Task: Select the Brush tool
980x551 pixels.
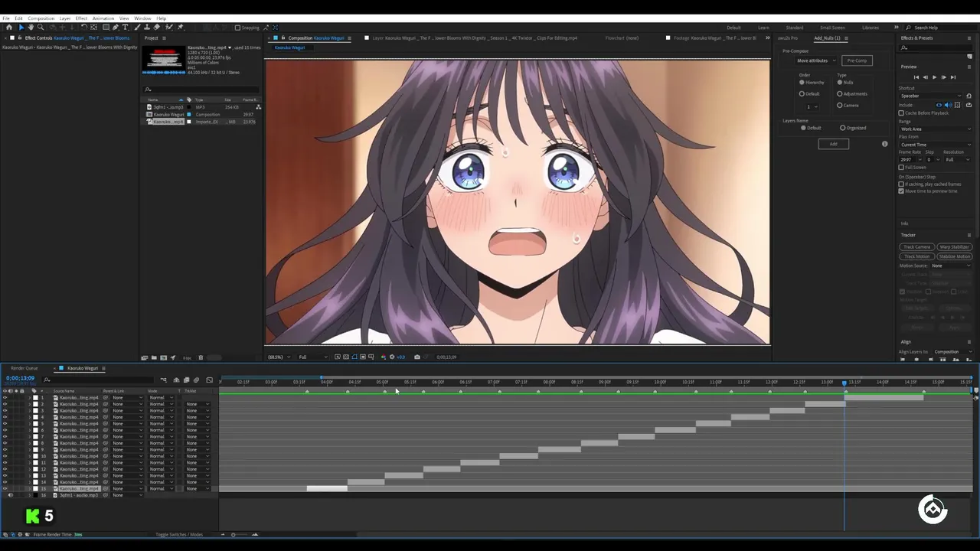Action: click(137, 27)
